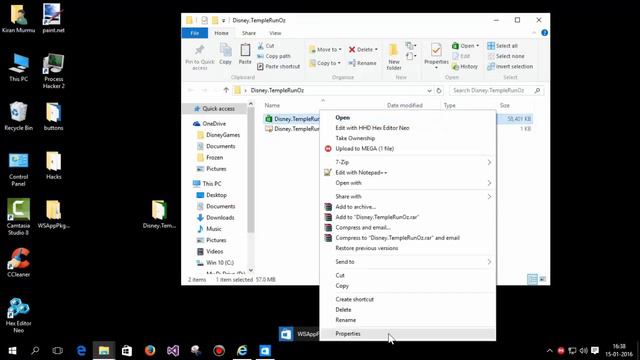Click Paste shortcut in the ribbon
This screenshot has height=360, width=640.
[x=278, y=66]
